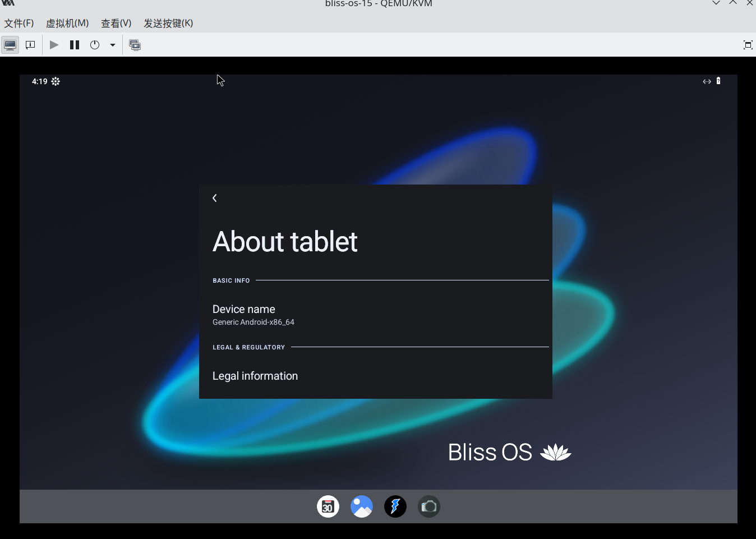Open the 查看(V) view menu
Viewport: 756px width, 539px height.
[x=116, y=23]
